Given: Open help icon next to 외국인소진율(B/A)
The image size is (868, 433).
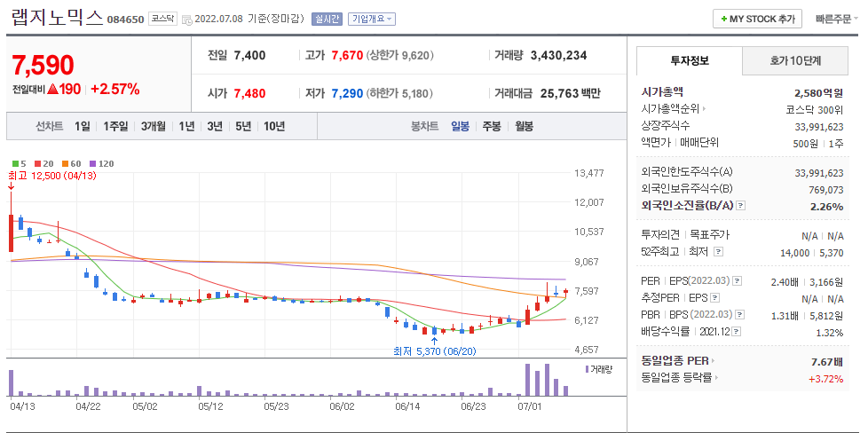Looking at the screenshot, I should (741, 206).
